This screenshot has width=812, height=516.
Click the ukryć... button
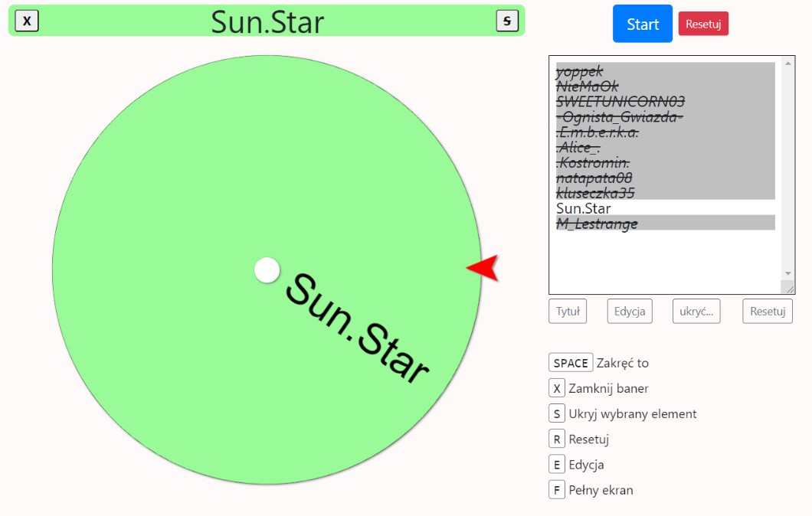point(696,312)
